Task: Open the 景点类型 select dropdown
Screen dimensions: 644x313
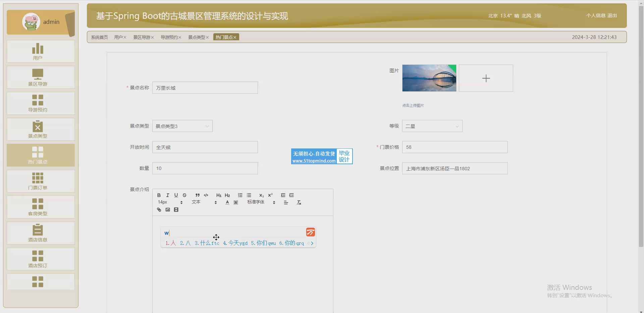Action: pos(182,126)
